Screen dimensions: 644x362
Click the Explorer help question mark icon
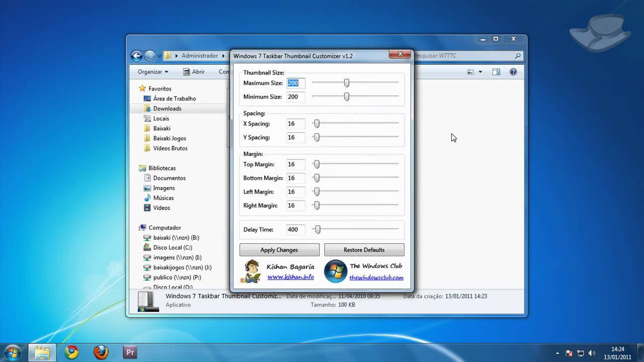513,72
